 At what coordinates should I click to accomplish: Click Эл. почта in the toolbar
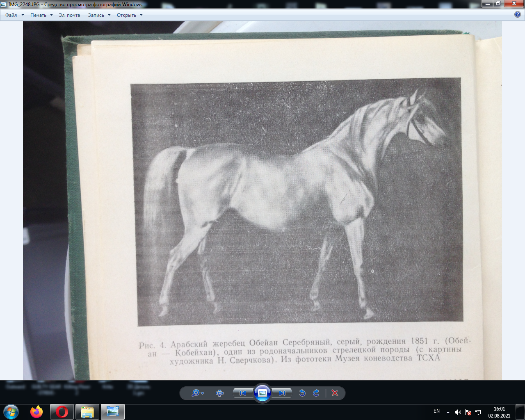[x=69, y=15]
